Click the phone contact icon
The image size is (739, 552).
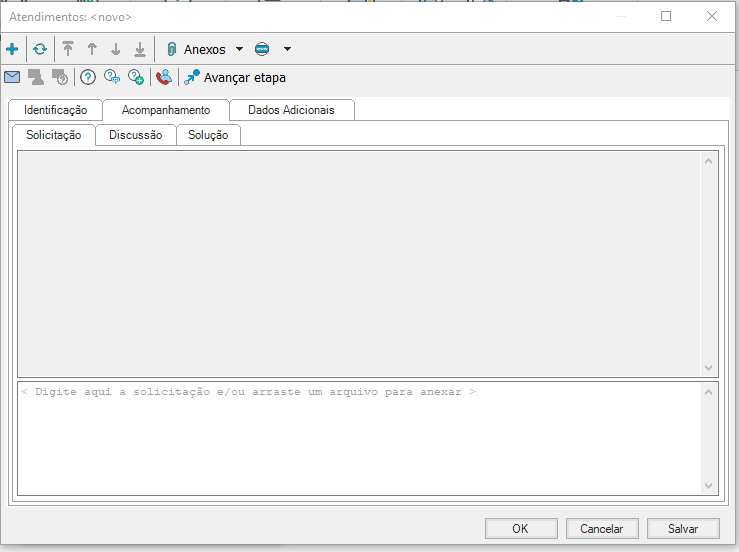[164, 77]
